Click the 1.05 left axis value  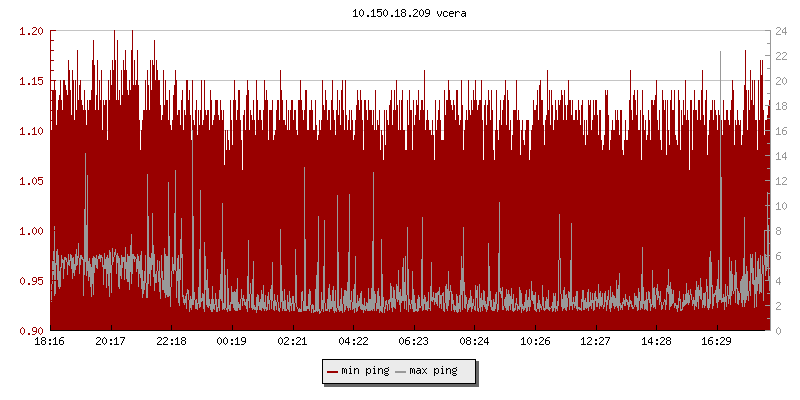click(30, 181)
